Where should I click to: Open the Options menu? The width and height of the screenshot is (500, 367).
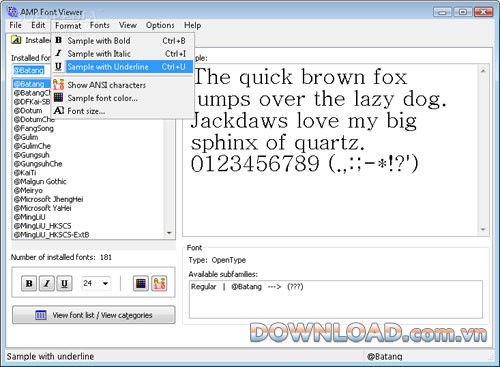160,25
